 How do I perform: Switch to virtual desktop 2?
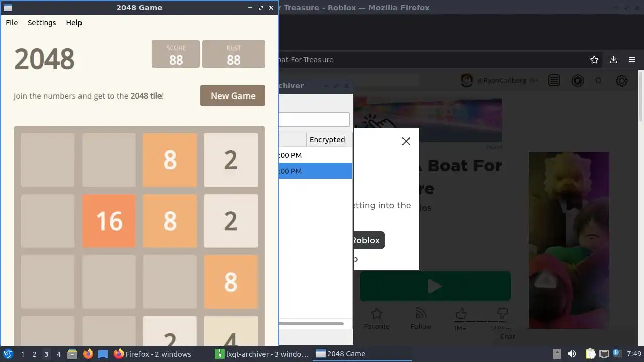coord(34,354)
